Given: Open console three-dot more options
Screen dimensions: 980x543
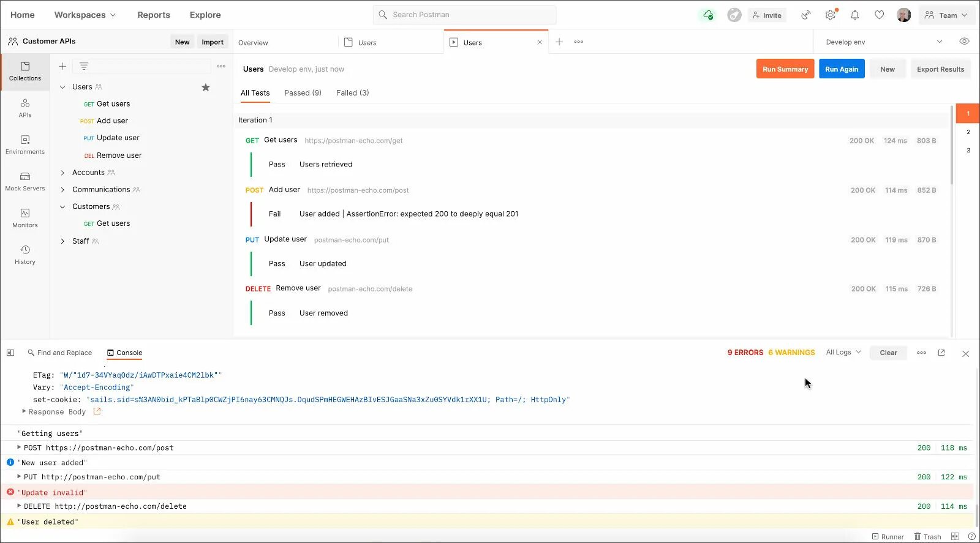Looking at the screenshot, I should [x=921, y=353].
